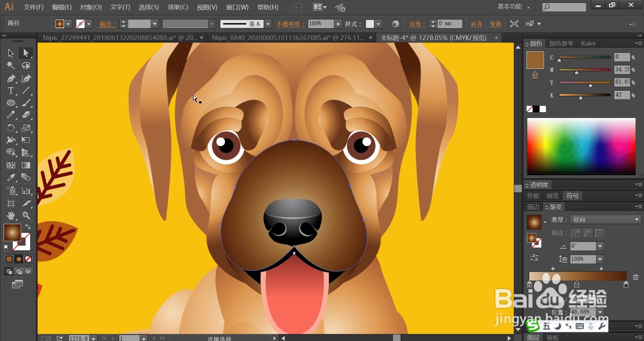Select the Zoom tool
Image resolution: width=644 pixels, height=341 pixels.
pos(26,215)
